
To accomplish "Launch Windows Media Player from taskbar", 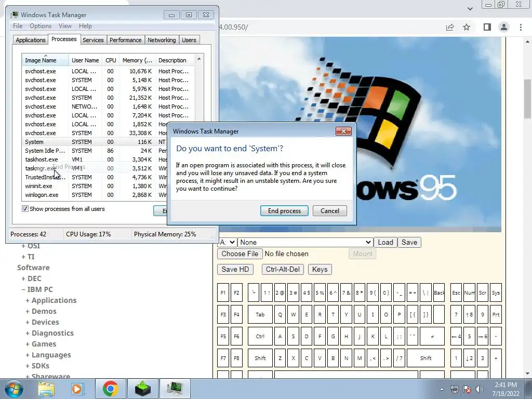I will pyautogui.click(x=77, y=389).
